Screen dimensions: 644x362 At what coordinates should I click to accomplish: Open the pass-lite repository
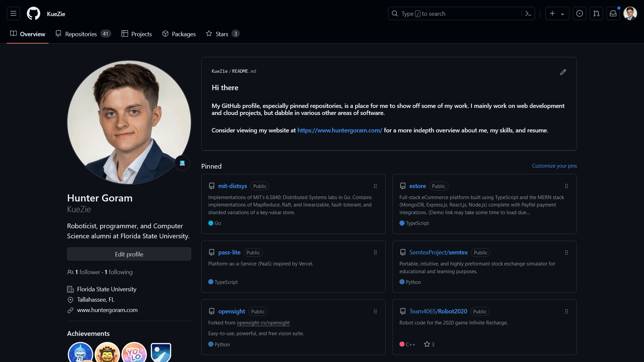[x=229, y=252]
